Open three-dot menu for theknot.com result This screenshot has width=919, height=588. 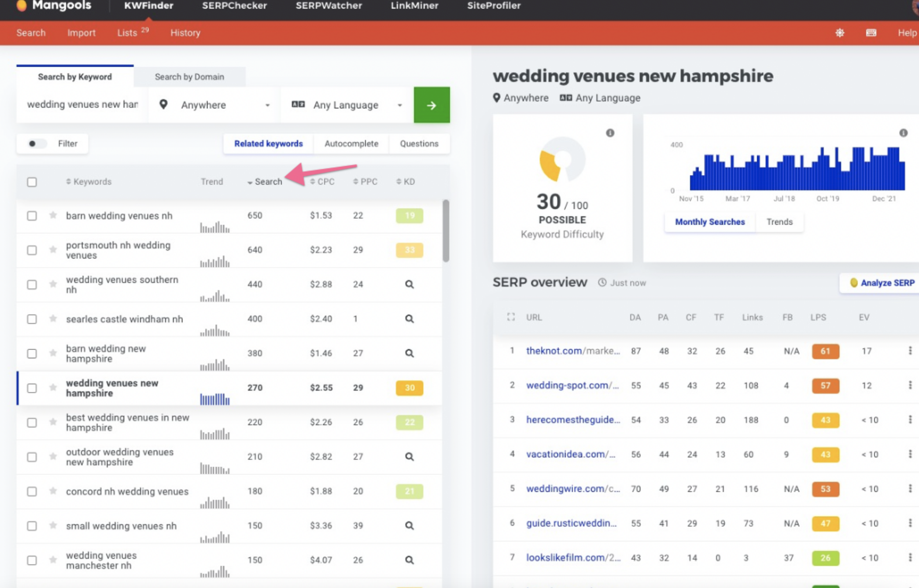[x=910, y=350]
